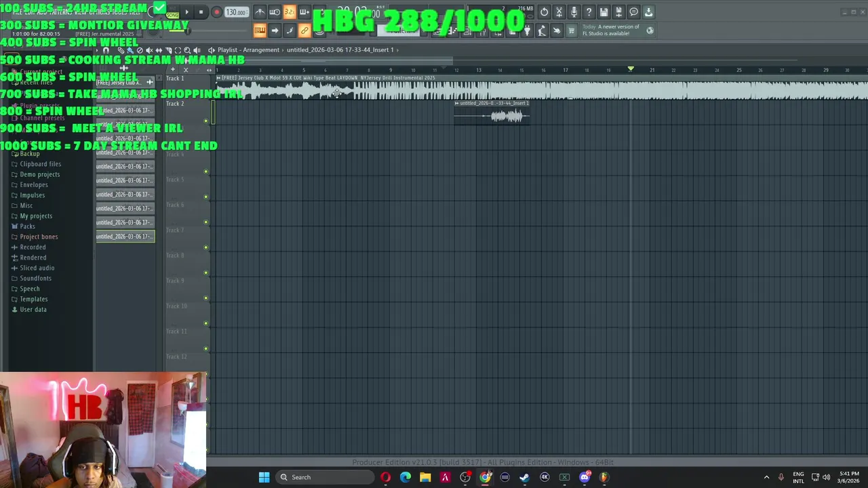The height and width of the screenshot is (488, 868).
Task: Expand the Backup folder in the browser
Action: click(x=30, y=154)
